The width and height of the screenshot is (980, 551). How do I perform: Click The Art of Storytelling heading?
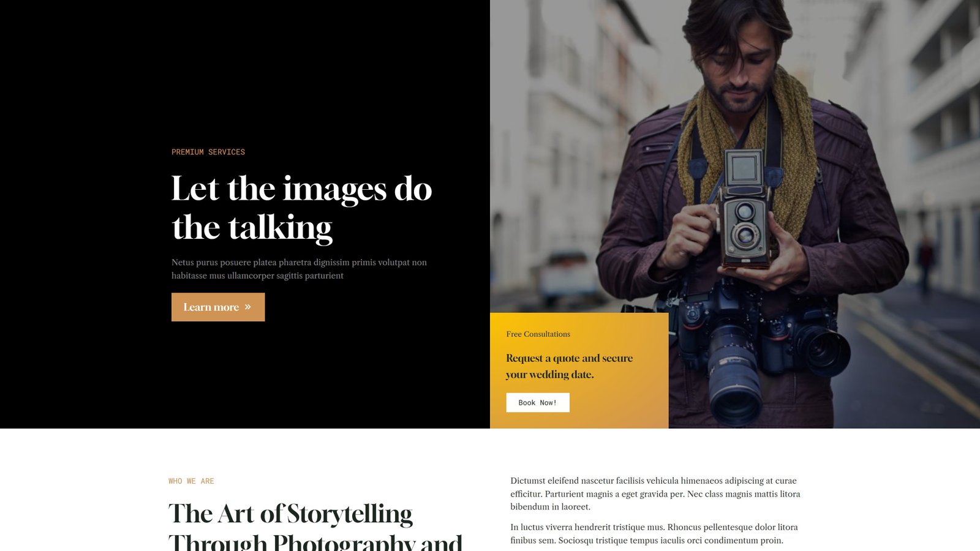[290, 514]
